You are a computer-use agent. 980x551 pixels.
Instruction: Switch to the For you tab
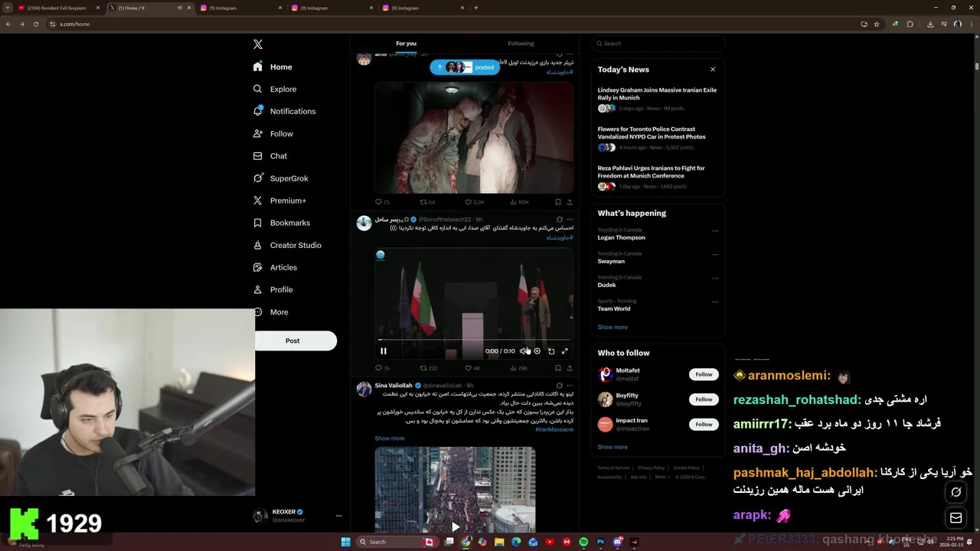[406, 44]
